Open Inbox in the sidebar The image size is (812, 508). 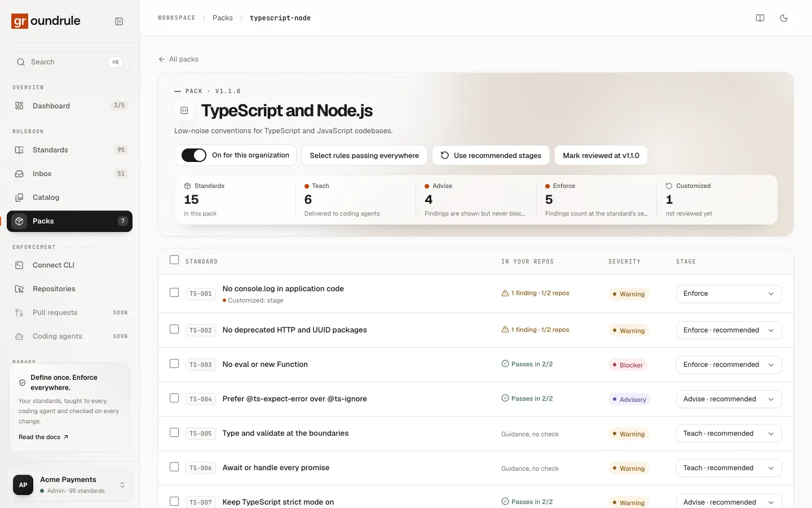point(69,173)
